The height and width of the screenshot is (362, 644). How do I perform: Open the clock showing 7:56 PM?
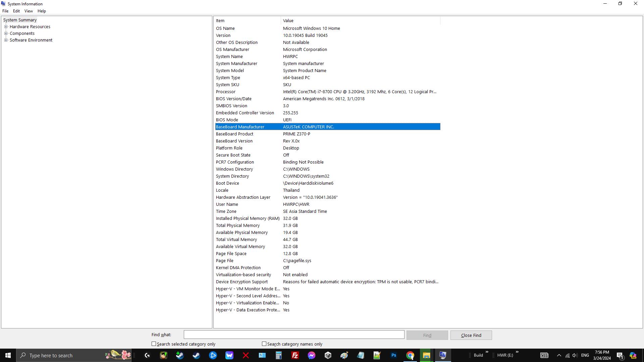[602, 355]
